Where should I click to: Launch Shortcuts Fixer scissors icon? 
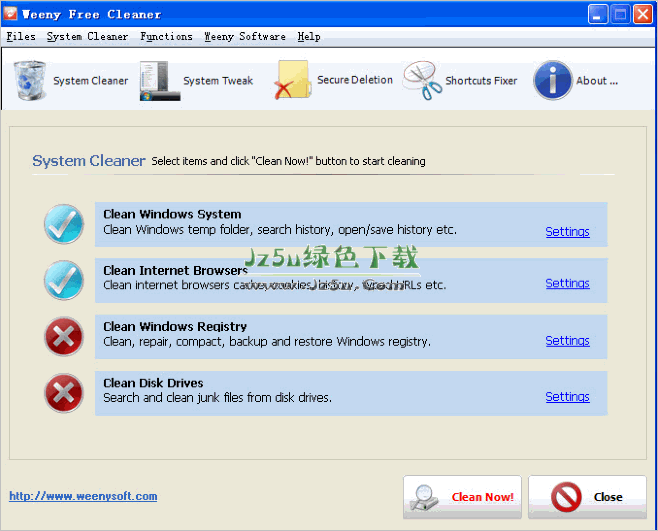(x=422, y=80)
